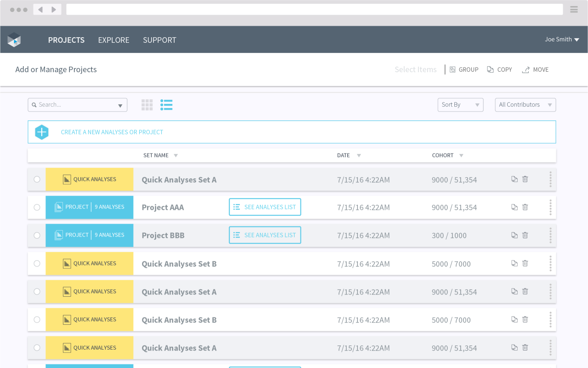Viewport: 588px width, 368px height.
Task: Click the hexagon plus create icon
Action: [42, 132]
